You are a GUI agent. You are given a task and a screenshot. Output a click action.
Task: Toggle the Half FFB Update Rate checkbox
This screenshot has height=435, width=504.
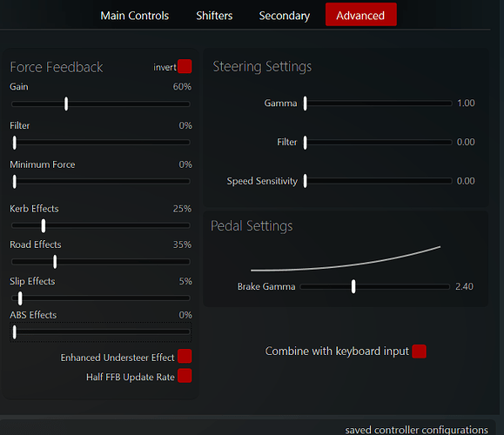click(x=185, y=376)
